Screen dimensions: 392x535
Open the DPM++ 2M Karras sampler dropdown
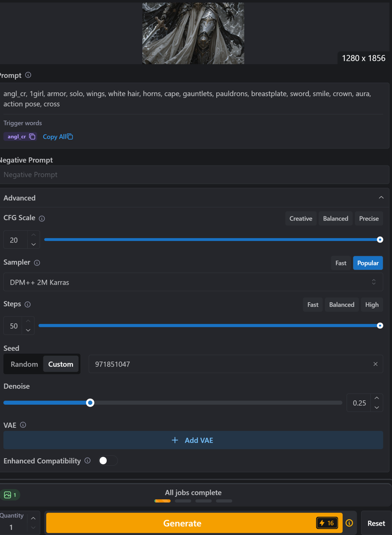coord(193,282)
